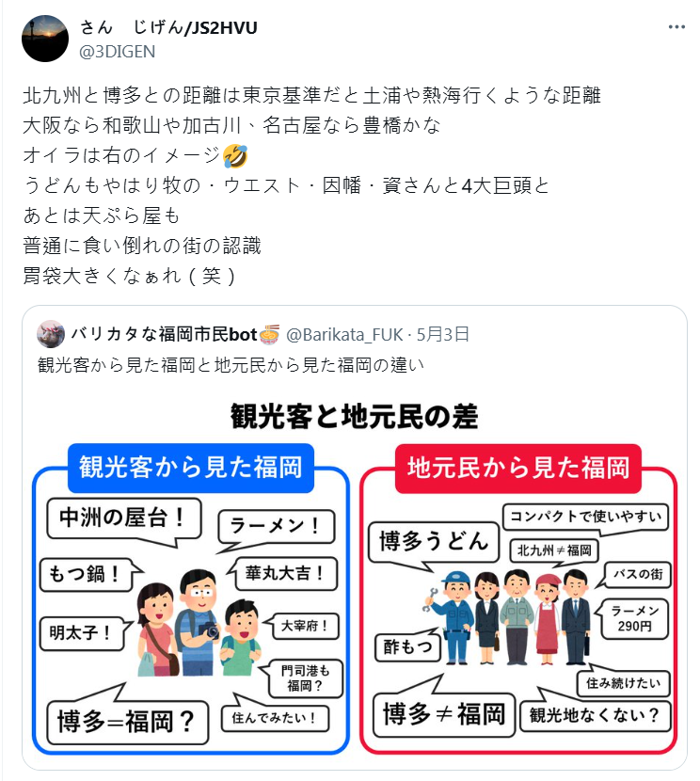Image resolution: width=700 pixels, height=781 pixels.
Task: Select the tourist family illustration
Action: (x=199, y=623)
